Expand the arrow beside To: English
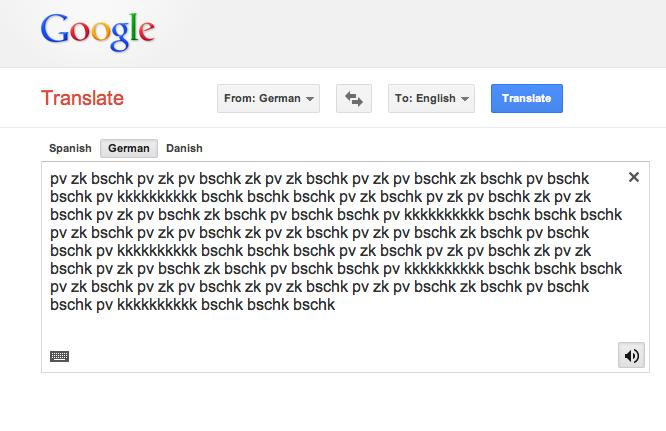The height and width of the screenshot is (431, 666). coord(465,99)
